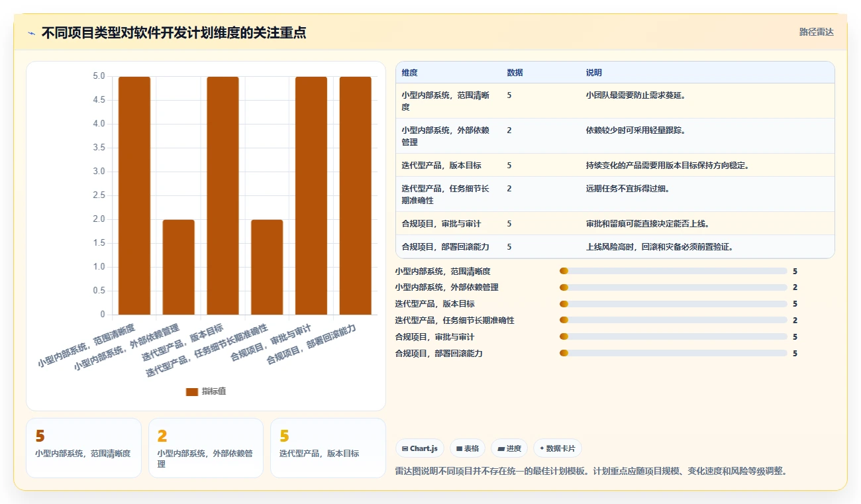
Task: Click the note 持续变化的产品需要用版本目标保持方向稳定。
Action: (x=668, y=166)
